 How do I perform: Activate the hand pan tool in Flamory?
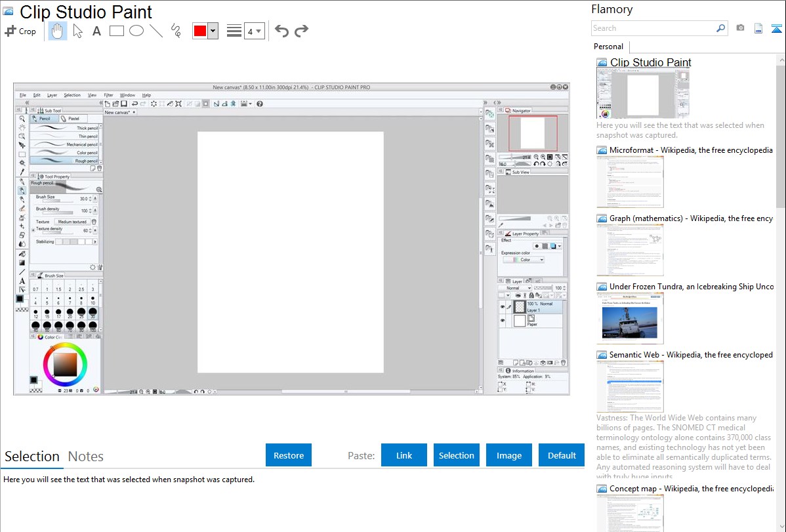tap(57, 31)
